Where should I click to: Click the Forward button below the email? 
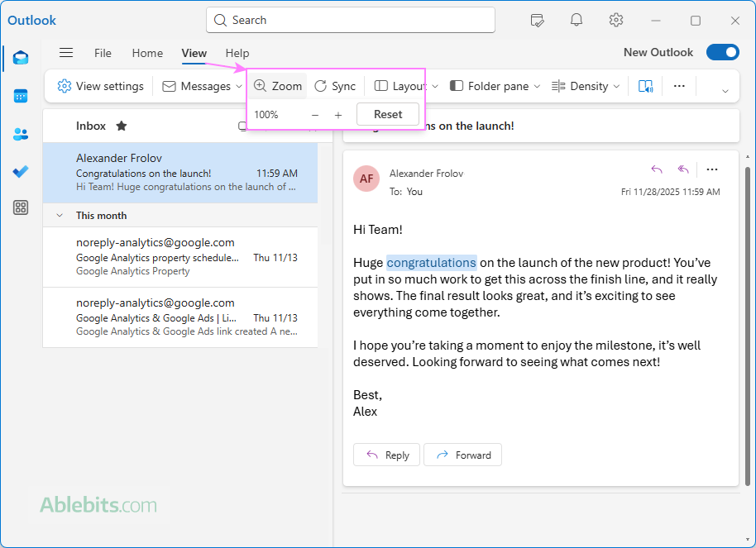tap(462, 455)
